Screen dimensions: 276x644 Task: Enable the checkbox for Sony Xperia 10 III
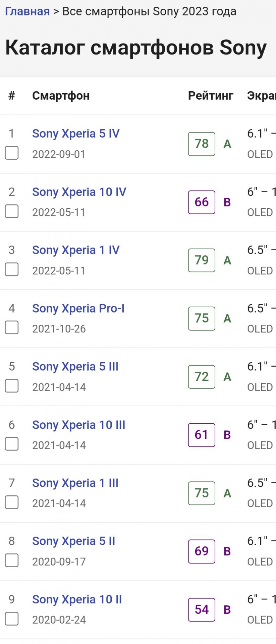12,444
